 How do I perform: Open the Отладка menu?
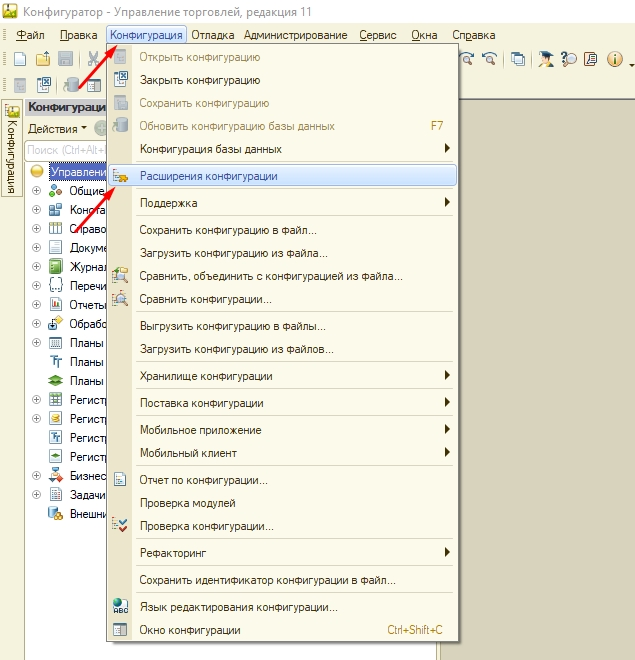(x=214, y=35)
